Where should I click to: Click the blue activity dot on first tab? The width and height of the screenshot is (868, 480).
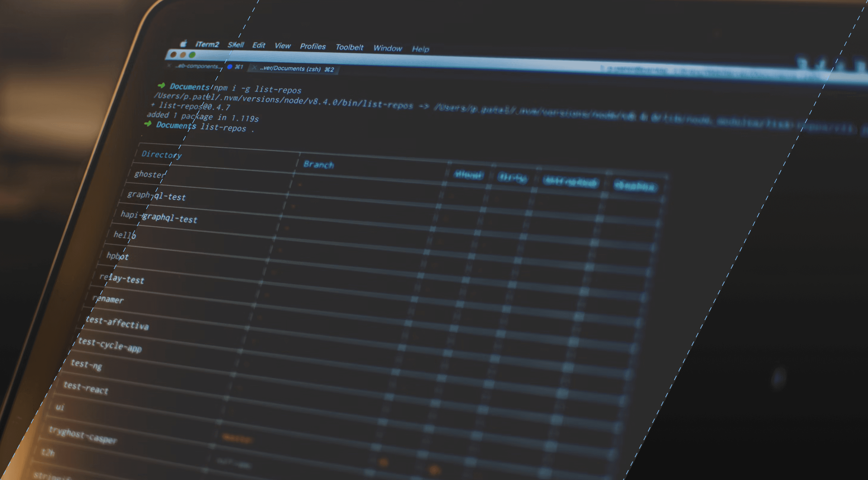(x=229, y=67)
